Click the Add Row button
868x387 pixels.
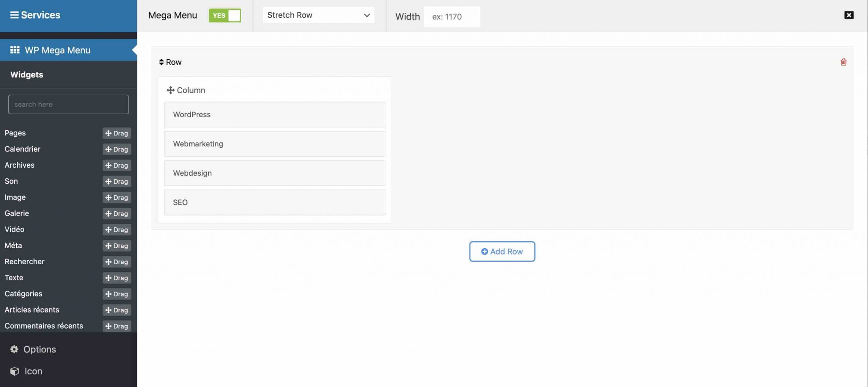coord(502,251)
